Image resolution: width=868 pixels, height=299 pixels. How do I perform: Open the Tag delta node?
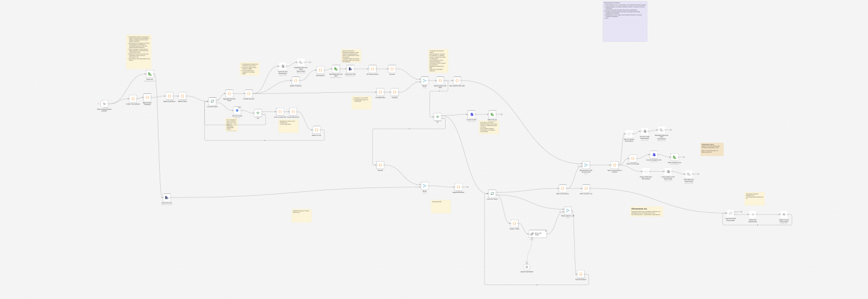click(394, 92)
